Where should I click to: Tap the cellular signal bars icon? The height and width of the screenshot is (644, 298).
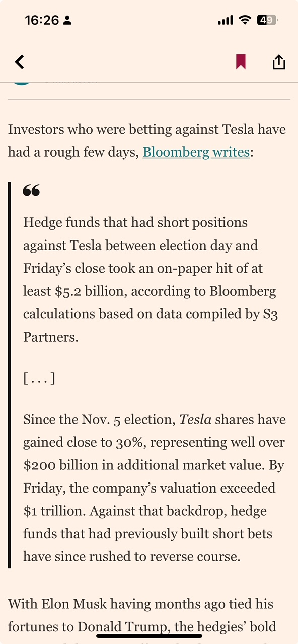tap(225, 20)
